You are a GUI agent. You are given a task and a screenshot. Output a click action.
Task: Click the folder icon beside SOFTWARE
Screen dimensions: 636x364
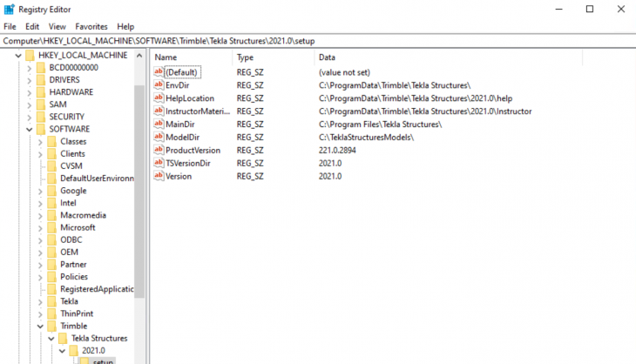click(41, 129)
